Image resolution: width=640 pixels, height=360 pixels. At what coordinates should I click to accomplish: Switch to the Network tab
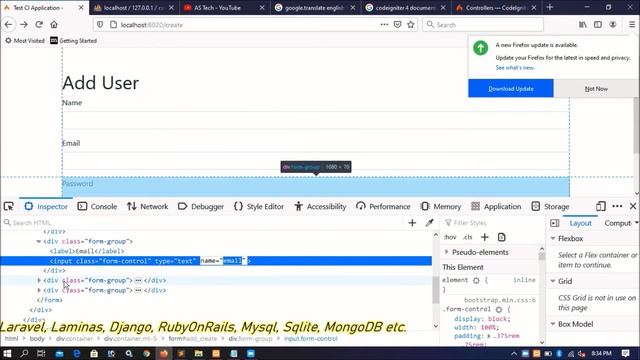(x=147, y=207)
